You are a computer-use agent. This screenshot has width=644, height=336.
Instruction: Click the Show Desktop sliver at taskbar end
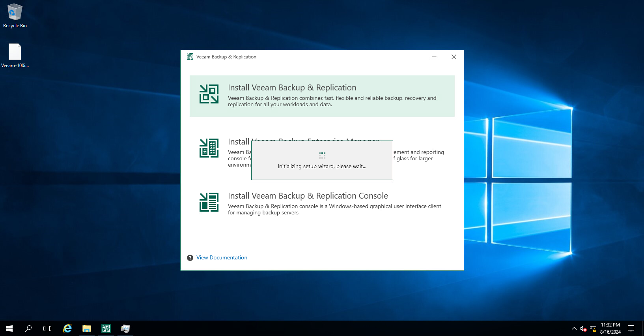pyautogui.click(x=643, y=328)
